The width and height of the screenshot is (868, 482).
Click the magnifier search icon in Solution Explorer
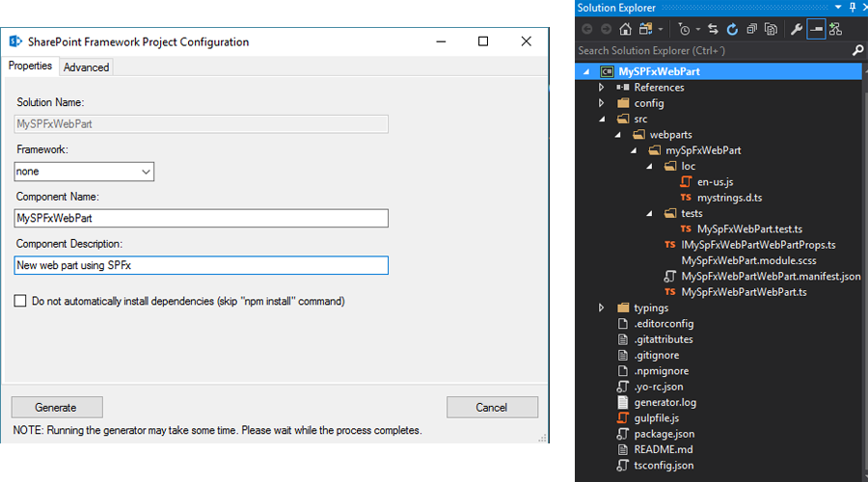pos(857,50)
